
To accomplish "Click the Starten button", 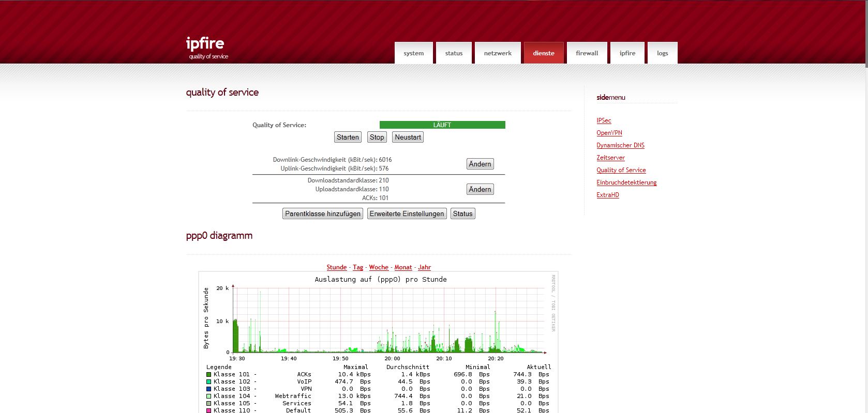I will pyautogui.click(x=348, y=137).
